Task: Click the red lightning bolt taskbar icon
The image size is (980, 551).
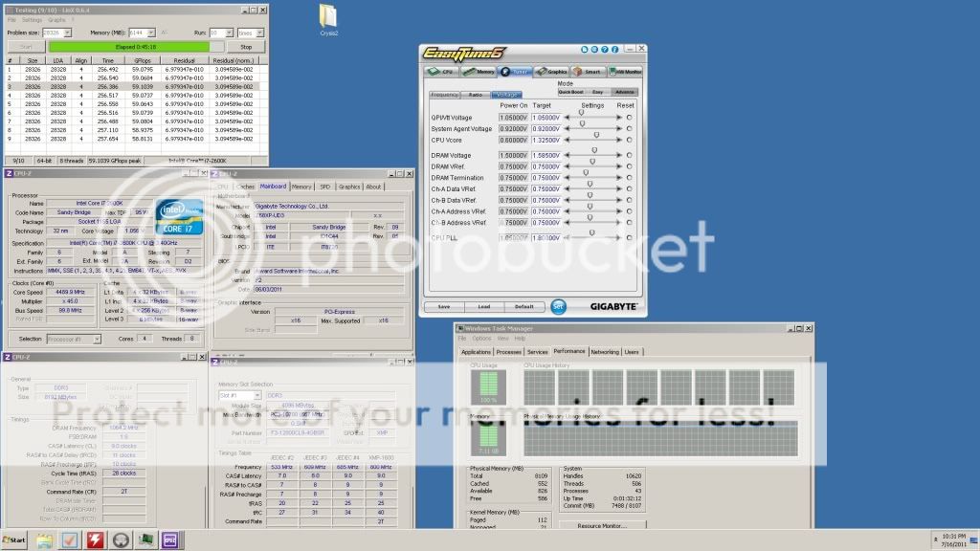Action: (96, 540)
